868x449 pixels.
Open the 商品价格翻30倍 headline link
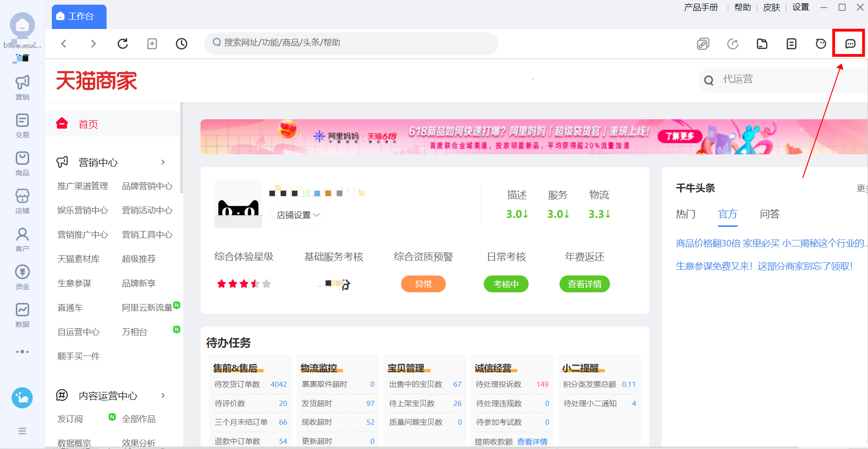point(772,243)
